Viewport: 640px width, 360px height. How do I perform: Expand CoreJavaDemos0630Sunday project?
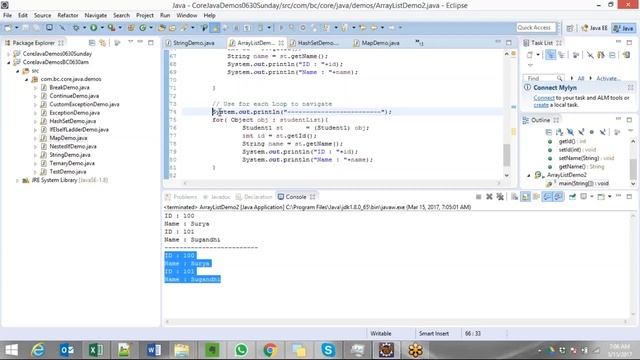(9, 54)
